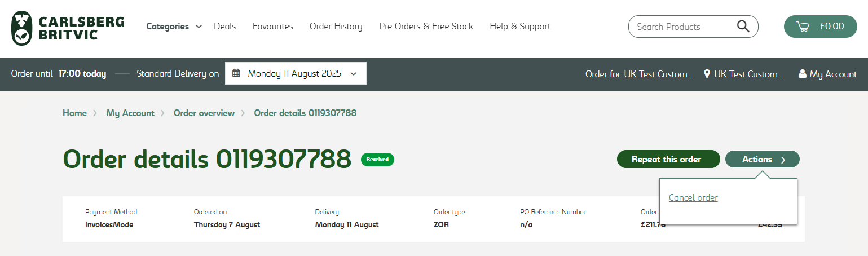Open the Deals page
Image resolution: width=868 pixels, height=256 pixels.
(224, 27)
